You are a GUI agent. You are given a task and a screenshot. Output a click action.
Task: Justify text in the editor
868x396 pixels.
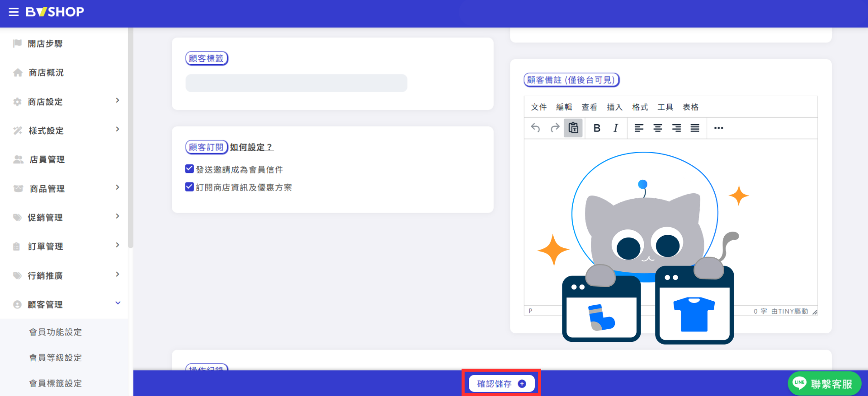[x=695, y=128]
